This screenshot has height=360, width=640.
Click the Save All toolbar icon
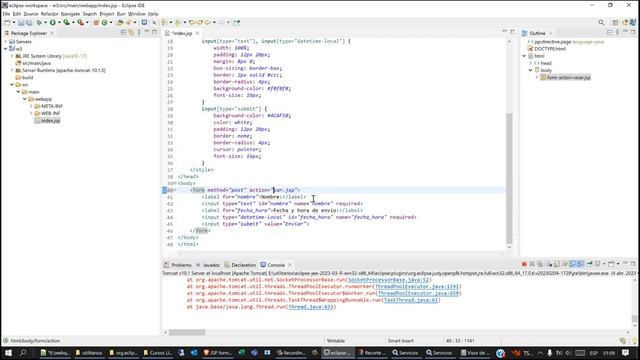click(x=29, y=22)
